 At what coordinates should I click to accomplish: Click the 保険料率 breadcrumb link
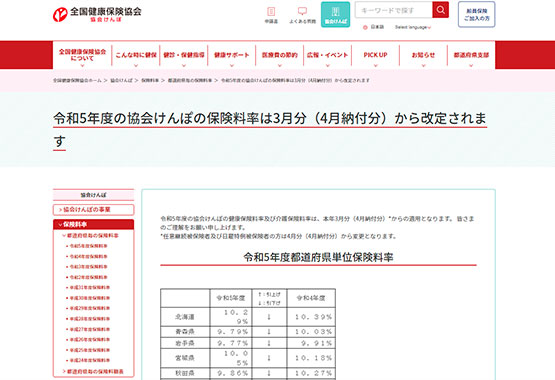(150, 81)
